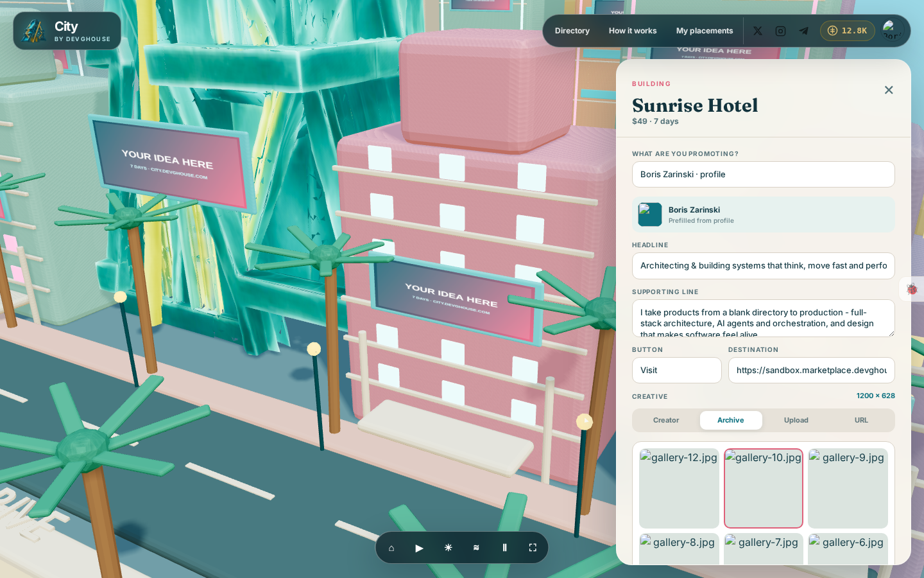Click the Destination URL field

pyautogui.click(x=812, y=371)
